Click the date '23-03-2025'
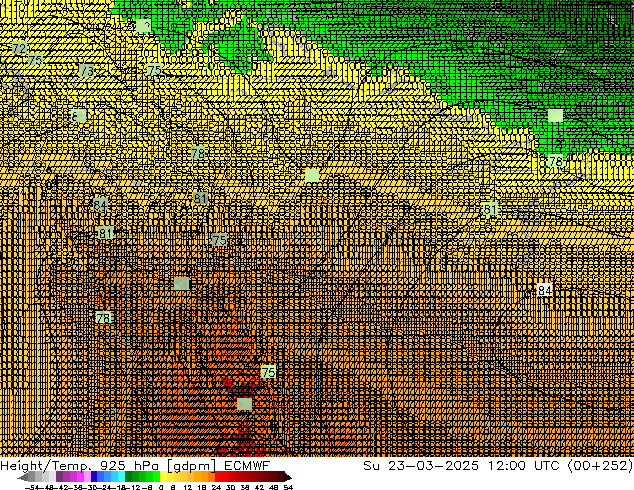This screenshot has height=490, width=634. click(x=433, y=465)
